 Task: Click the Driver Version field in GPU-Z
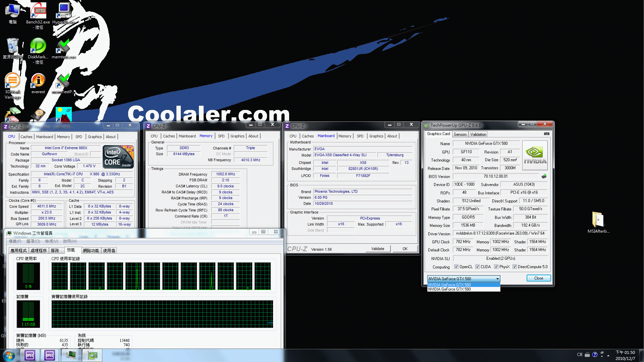tap(500, 233)
